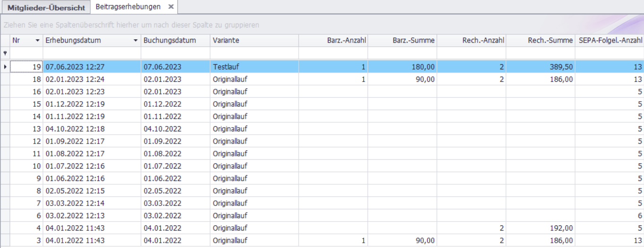The width and height of the screenshot is (644, 248).
Task: Close the Beitragserhebungen tab with the x icon
Action: [x=171, y=7]
